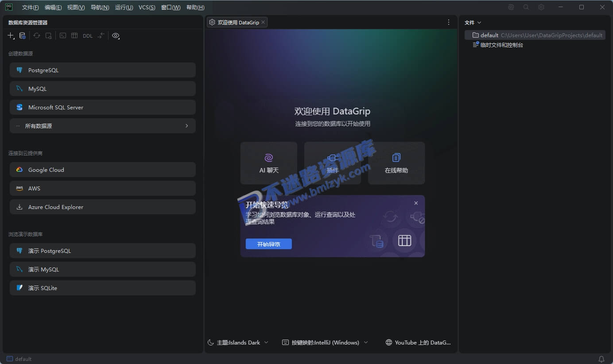Minimize the DataGrip window
613x364 pixels.
coord(561,7)
